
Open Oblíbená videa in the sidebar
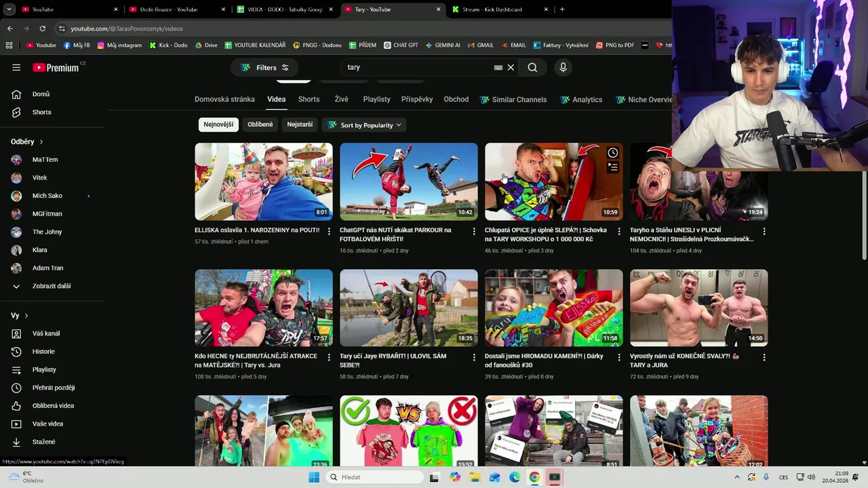52,405
